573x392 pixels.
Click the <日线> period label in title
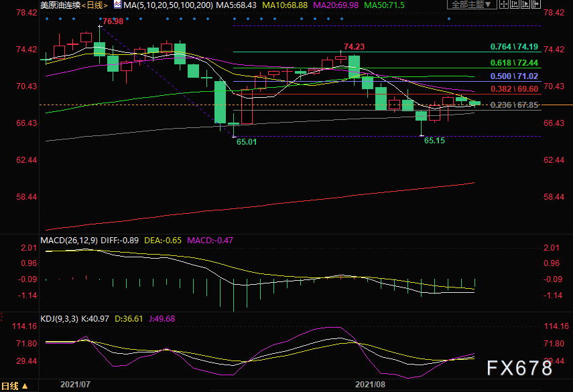pyautogui.click(x=95, y=5)
